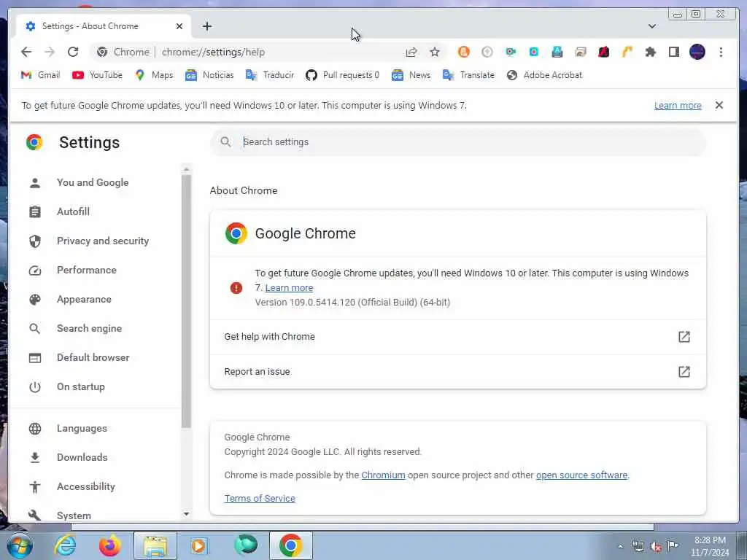Open the Extensions puzzle-piece menu

click(650, 52)
